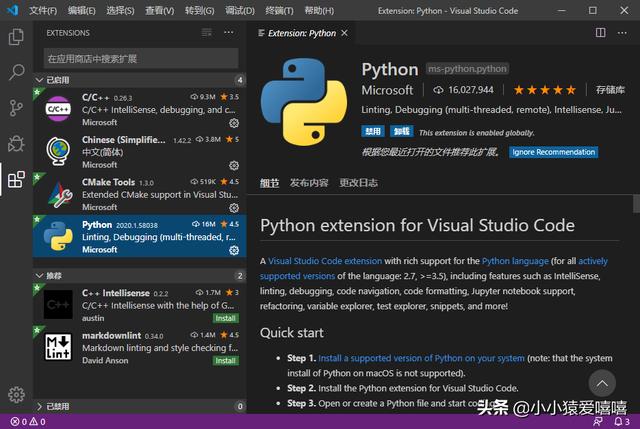This screenshot has height=429, width=640.
Task: Open the Manage gear in activity bar
Action: [x=16, y=394]
